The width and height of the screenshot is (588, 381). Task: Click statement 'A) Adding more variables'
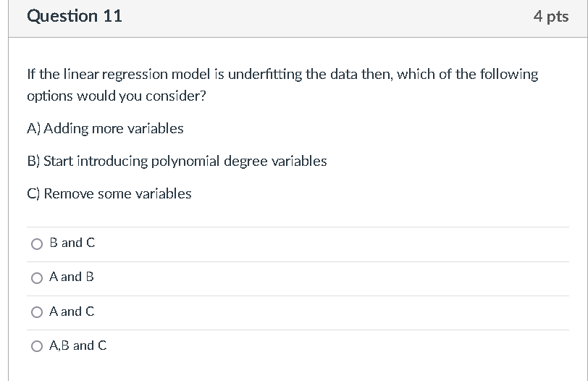106,129
